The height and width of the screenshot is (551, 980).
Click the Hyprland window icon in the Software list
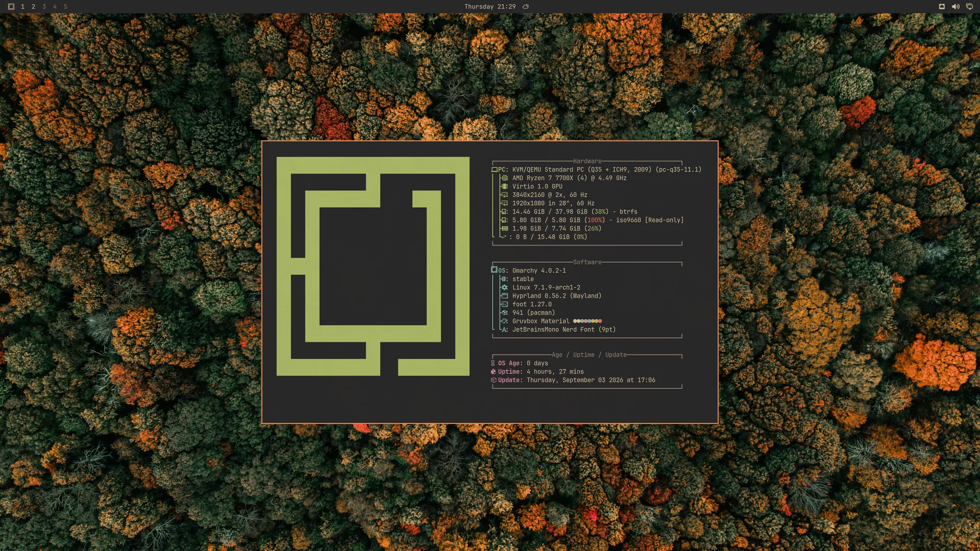pyautogui.click(x=504, y=296)
